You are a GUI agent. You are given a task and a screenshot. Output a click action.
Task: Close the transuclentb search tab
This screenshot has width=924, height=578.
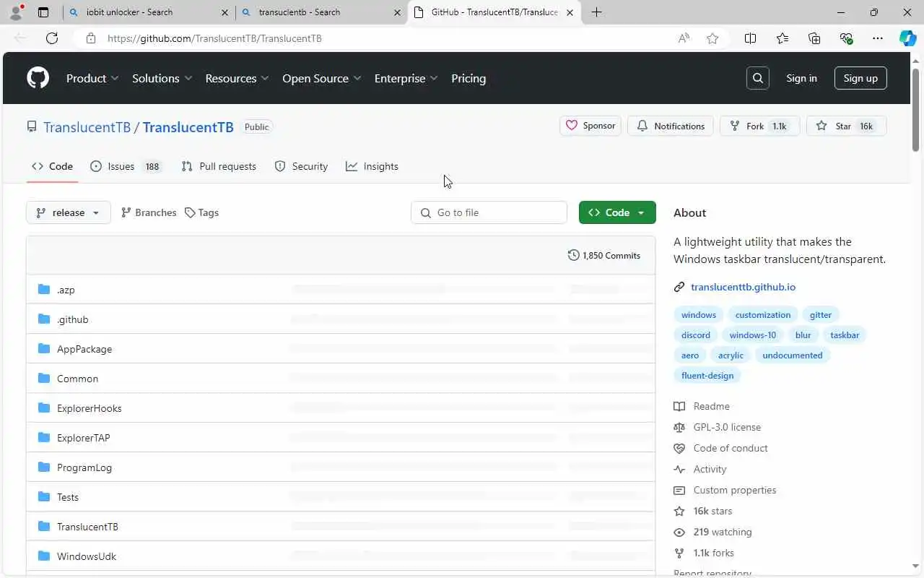point(397,12)
